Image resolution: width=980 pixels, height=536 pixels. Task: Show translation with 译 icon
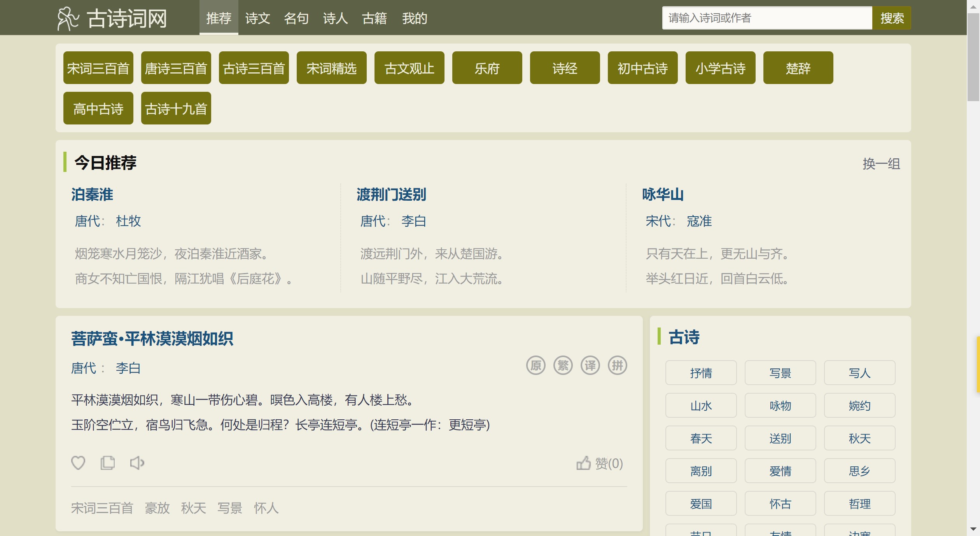(590, 366)
